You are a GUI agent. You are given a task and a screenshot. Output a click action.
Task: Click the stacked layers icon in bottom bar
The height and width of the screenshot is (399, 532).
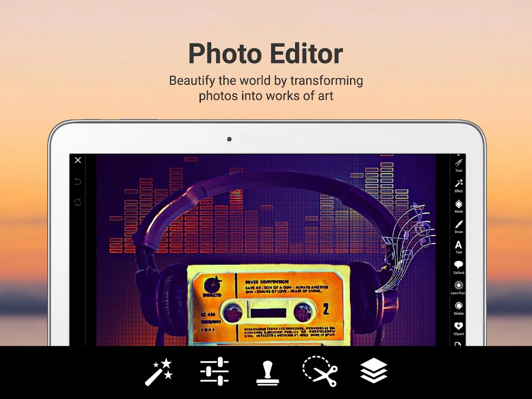pos(374,371)
